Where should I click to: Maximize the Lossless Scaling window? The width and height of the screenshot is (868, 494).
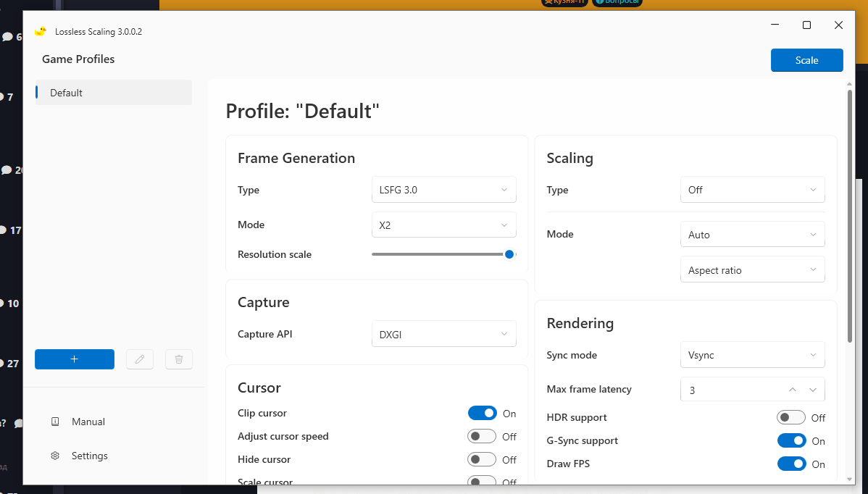806,25
